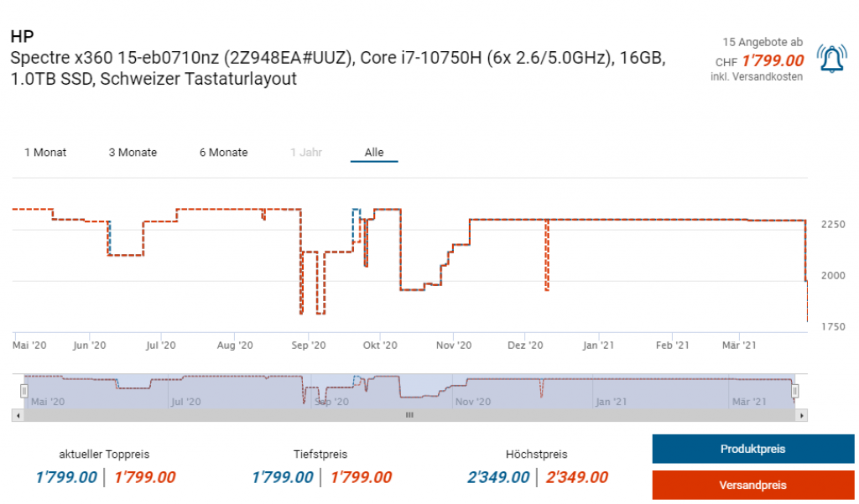This screenshot has width=859, height=504.
Task: Click the blue Höchstpreis value 2'349.00
Action: pyautogui.click(x=498, y=477)
